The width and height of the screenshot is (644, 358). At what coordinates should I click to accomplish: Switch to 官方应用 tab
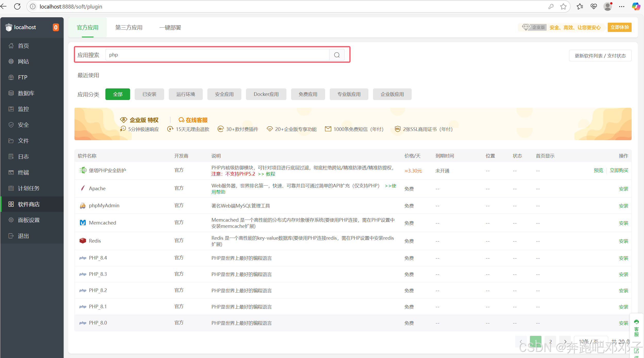click(88, 28)
